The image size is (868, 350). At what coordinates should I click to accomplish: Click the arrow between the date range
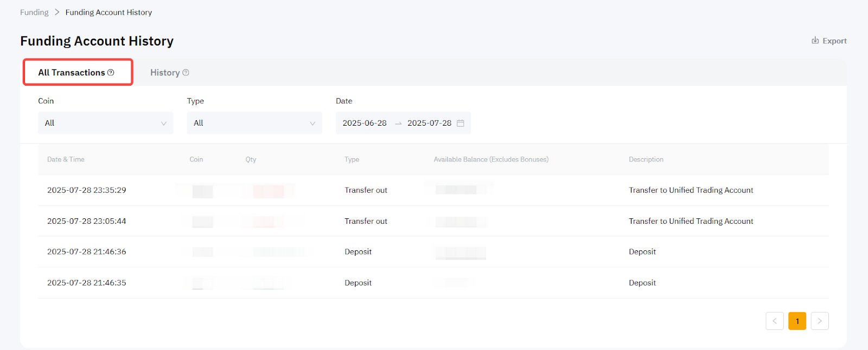[x=398, y=124]
